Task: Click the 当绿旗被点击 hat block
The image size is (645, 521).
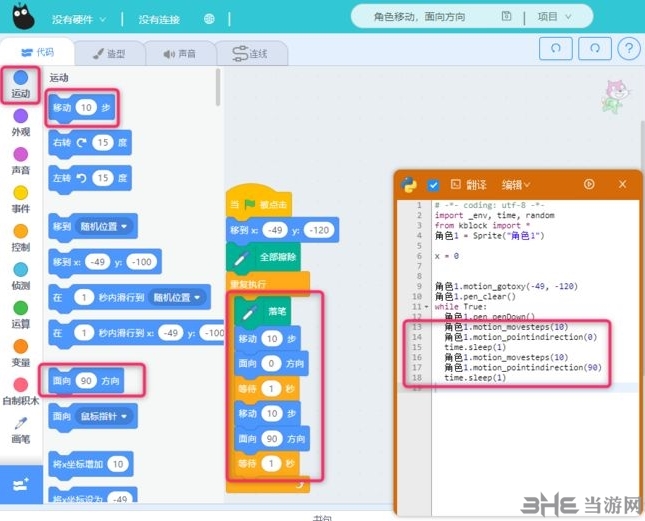Action: click(259, 201)
